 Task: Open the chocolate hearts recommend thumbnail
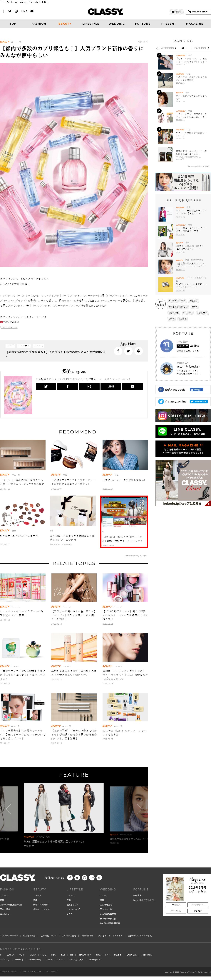tap(23, 511)
